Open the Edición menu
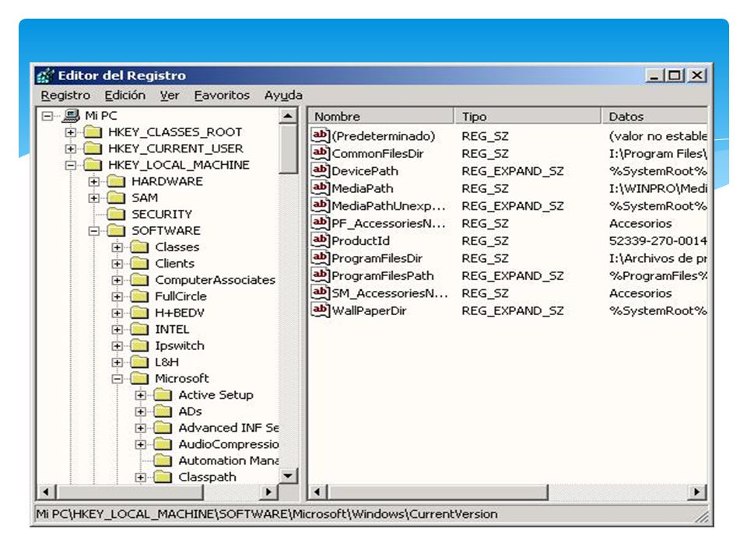The height and width of the screenshot is (560, 747). (124, 95)
